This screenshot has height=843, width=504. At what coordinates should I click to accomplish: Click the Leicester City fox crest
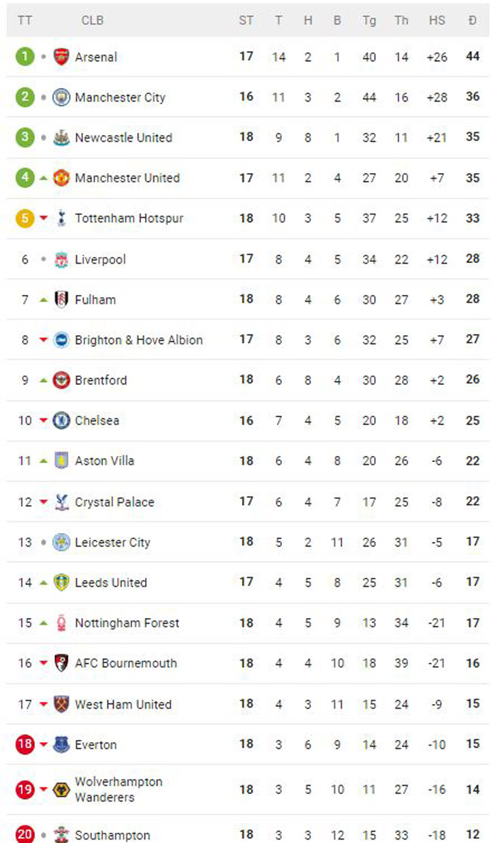point(61,542)
